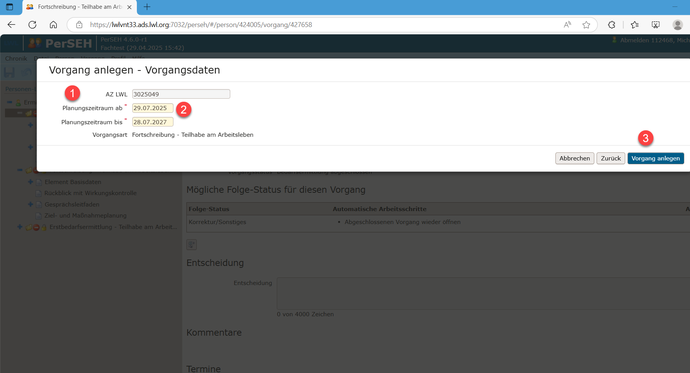
Task: Edit the Planungszeitraum ab date field
Action: click(x=153, y=108)
